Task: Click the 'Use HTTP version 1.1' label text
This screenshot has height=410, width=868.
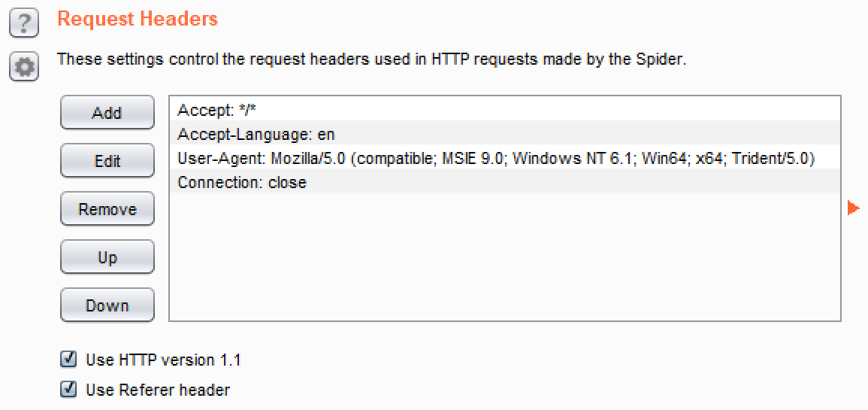Action: point(163,360)
